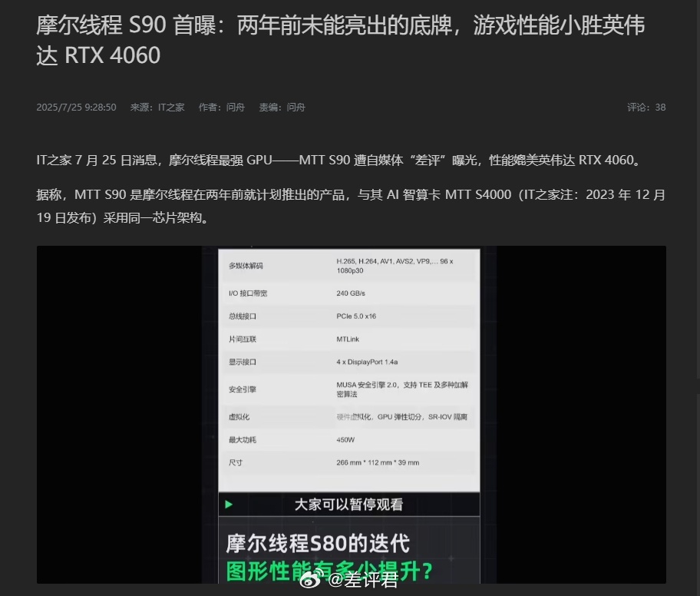
Task: Click the green play triangle icon in the image
Action: [x=229, y=505]
